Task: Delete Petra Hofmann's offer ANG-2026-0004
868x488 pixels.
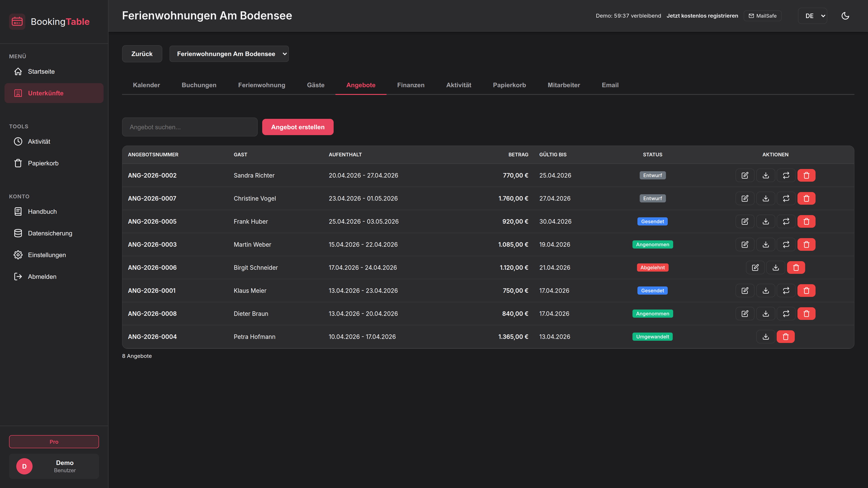Action: tap(785, 337)
